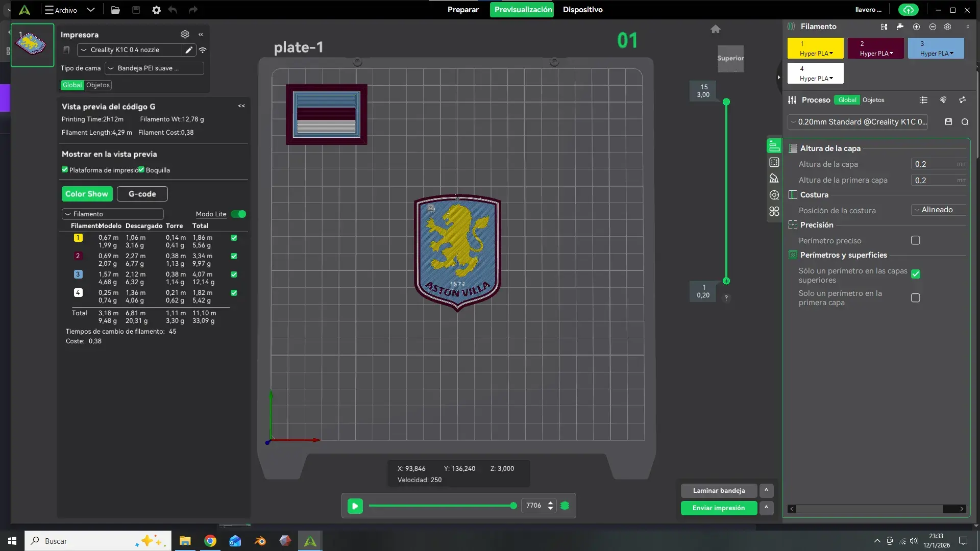Viewport: 980px width, 551px height.
Task: Select yellow filament 1 Hyper PLA swatch
Action: click(815, 48)
